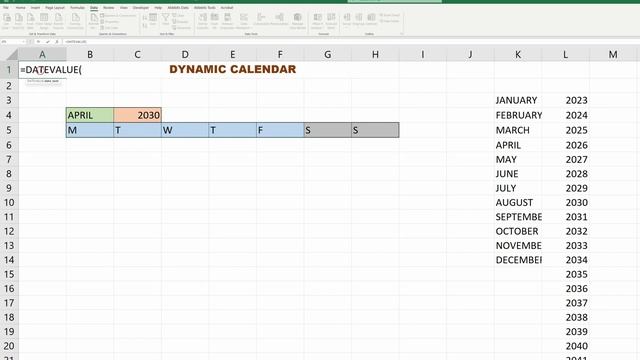Import data From Web
The image size is (640, 360).
31,20
